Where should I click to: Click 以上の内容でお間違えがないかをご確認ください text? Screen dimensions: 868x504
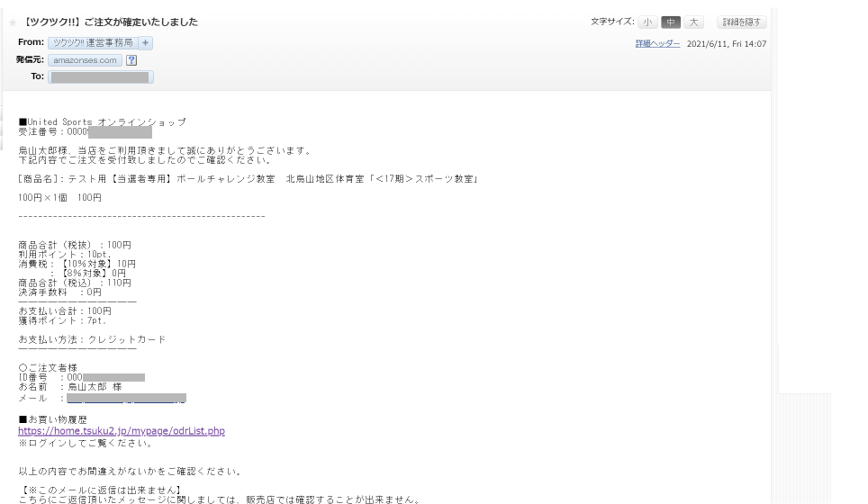point(130,472)
